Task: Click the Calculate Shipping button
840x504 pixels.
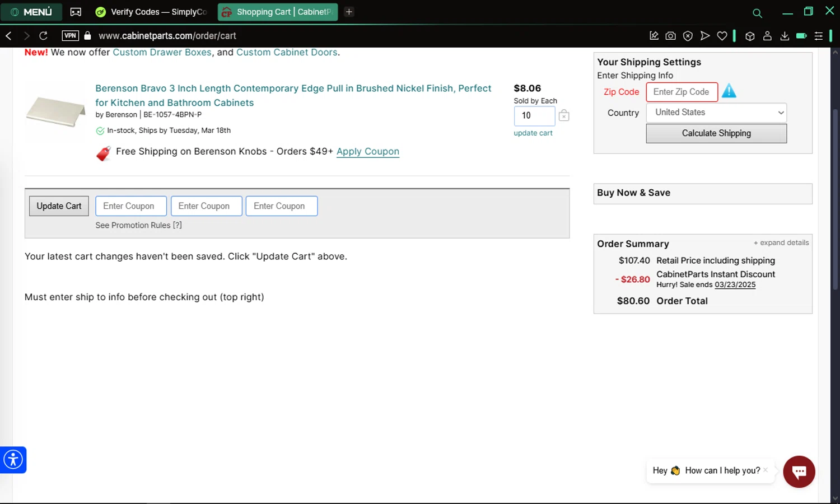Action: click(716, 133)
